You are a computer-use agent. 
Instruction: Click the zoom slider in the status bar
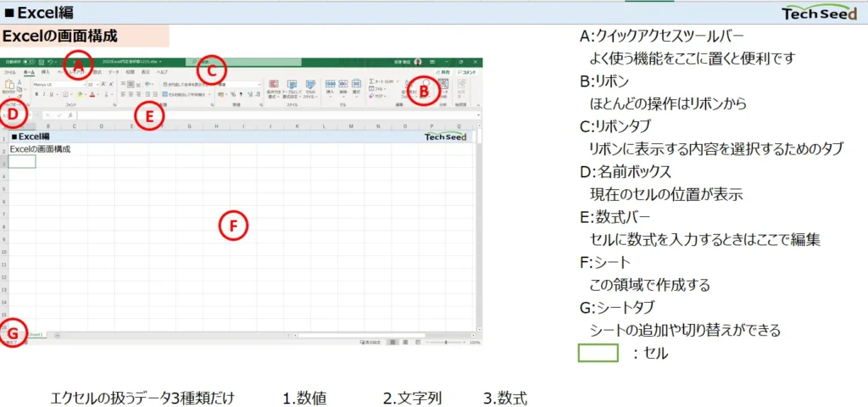click(446, 343)
